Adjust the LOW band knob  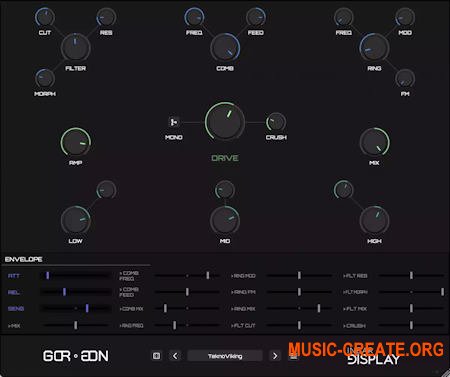click(x=76, y=220)
